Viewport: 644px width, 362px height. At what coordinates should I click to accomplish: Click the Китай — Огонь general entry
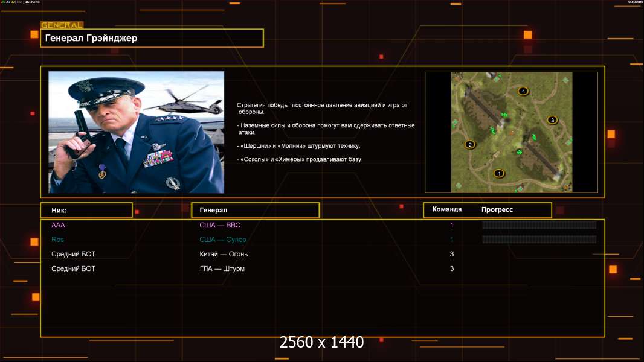click(x=224, y=254)
